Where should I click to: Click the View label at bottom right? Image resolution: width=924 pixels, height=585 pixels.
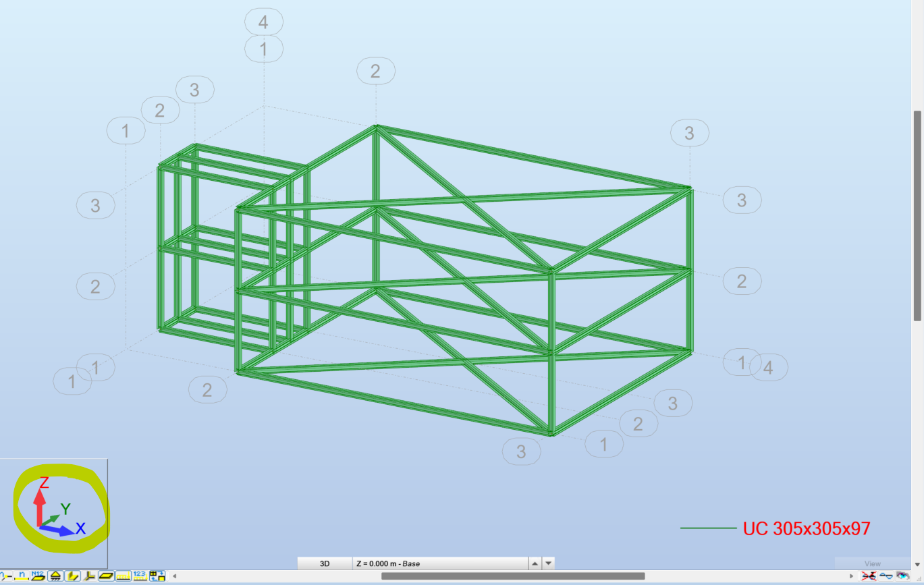coord(873,563)
